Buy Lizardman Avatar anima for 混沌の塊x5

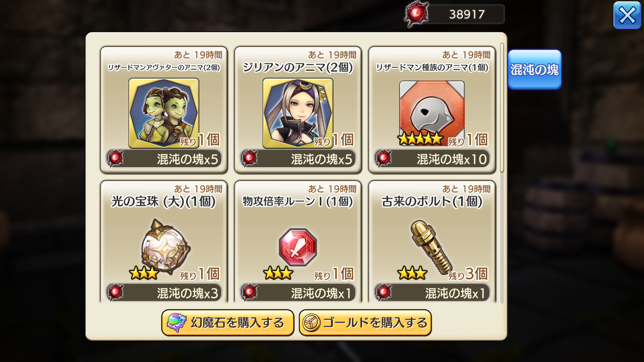pyautogui.click(x=164, y=159)
